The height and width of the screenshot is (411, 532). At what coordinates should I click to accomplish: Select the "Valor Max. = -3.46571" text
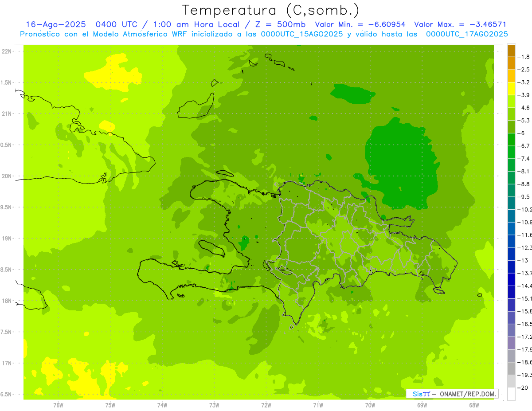point(460,24)
